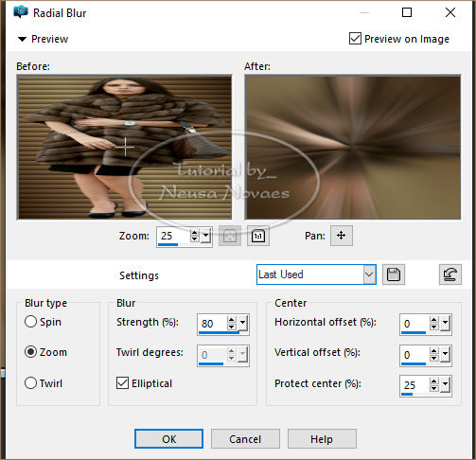Click the 1:1 zoom to 100% icon
The image size is (476, 460).
[x=258, y=236]
